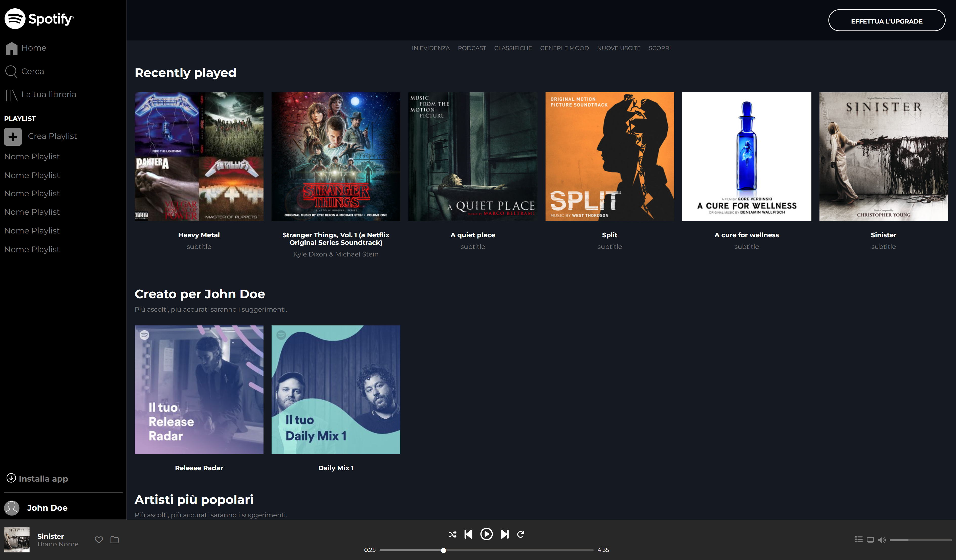Switch to the GENERI E MOOD tab
Image resolution: width=956 pixels, height=560 pixels.
pyautogui.click(x=564, y=48)
